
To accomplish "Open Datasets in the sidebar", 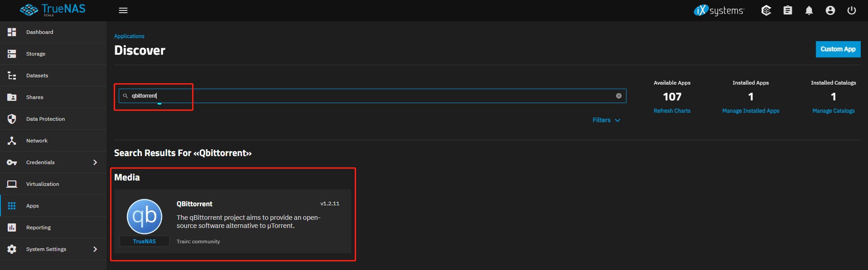I will pos(53,76).
